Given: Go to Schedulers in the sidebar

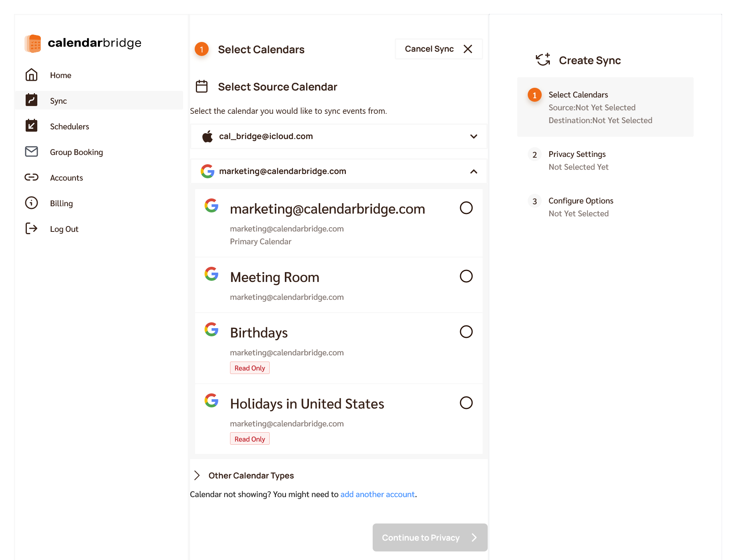Looking at the screenshot, I should (99, 126).
